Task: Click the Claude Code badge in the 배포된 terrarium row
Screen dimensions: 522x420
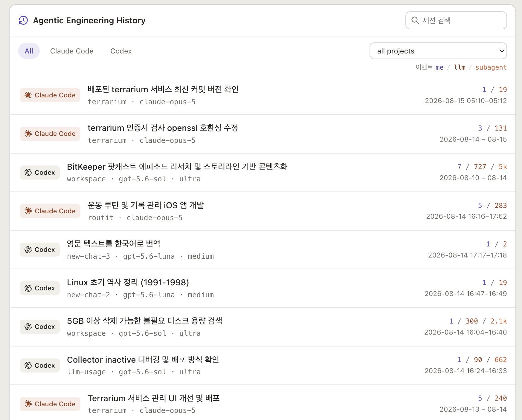Action: coord(50,95)
